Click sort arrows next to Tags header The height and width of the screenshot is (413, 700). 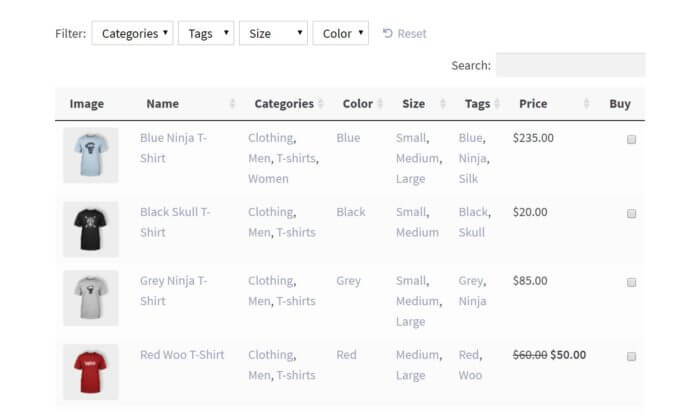click(497, 104)
